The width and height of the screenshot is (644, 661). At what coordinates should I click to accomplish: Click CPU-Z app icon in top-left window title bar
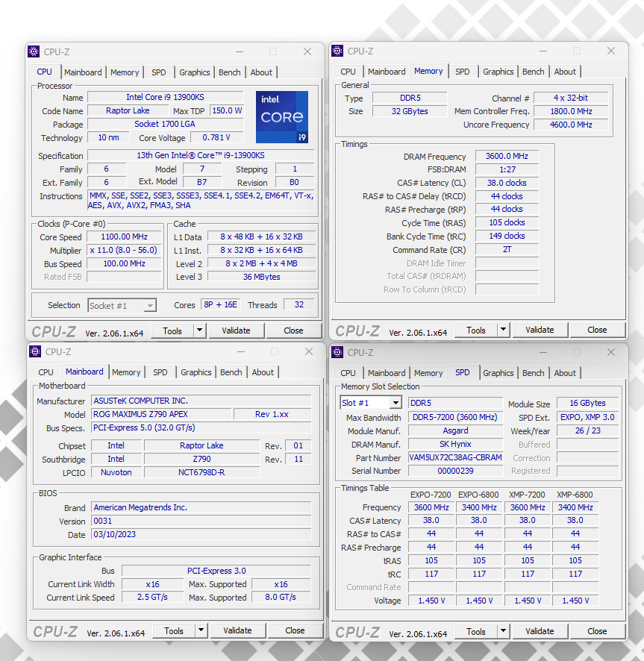point(34,51)
